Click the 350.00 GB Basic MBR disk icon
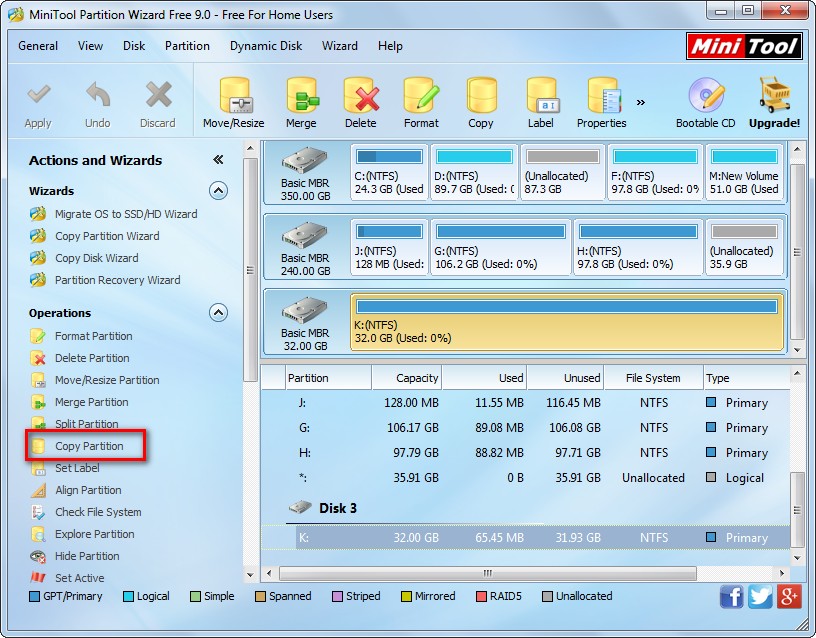 click(304, 161)
